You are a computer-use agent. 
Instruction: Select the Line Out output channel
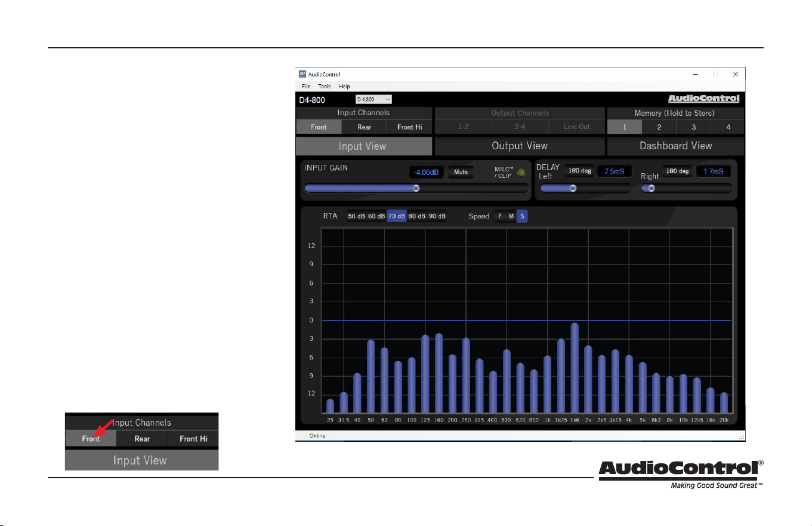(576, 127)
